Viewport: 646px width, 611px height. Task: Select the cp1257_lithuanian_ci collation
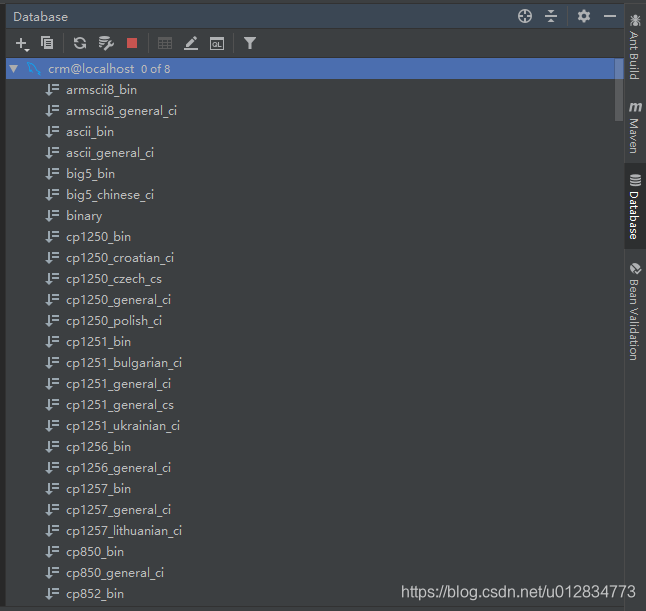click(x=124, y=531)
